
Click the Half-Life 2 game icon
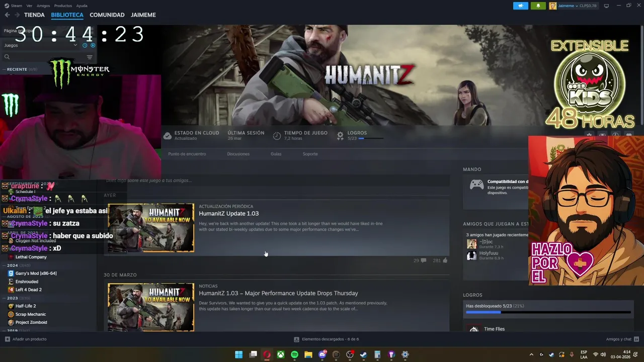coord(11,306)
